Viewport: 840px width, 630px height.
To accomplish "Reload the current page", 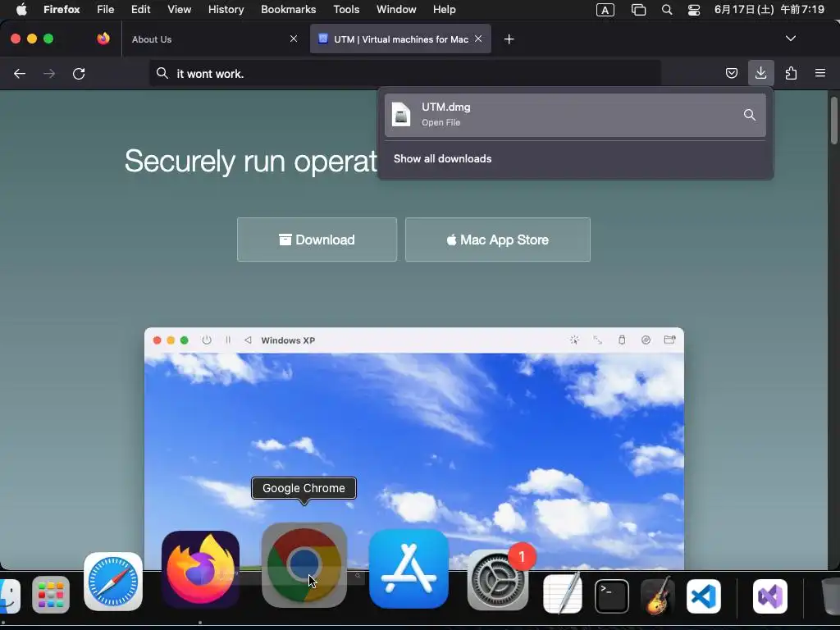I will 79,73.
